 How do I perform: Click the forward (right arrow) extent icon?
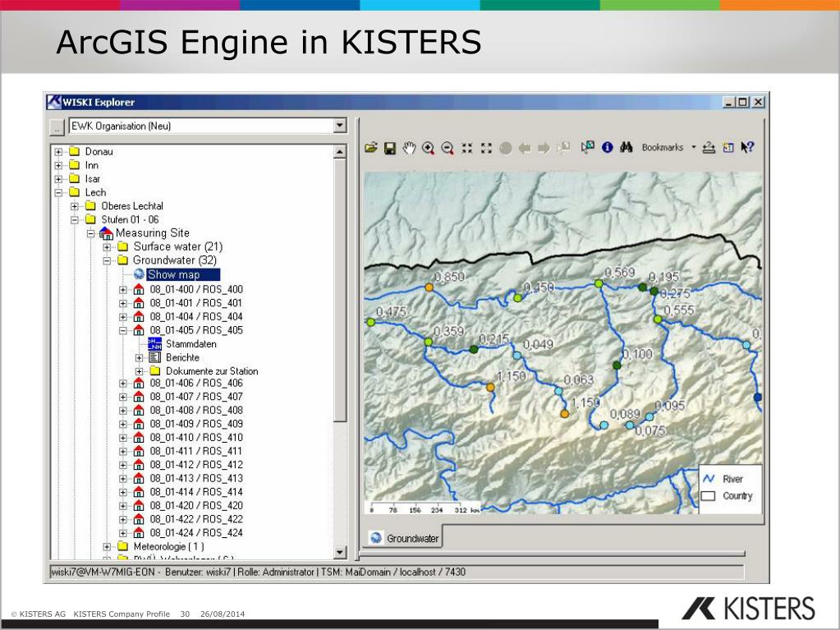tap(544, 148)
